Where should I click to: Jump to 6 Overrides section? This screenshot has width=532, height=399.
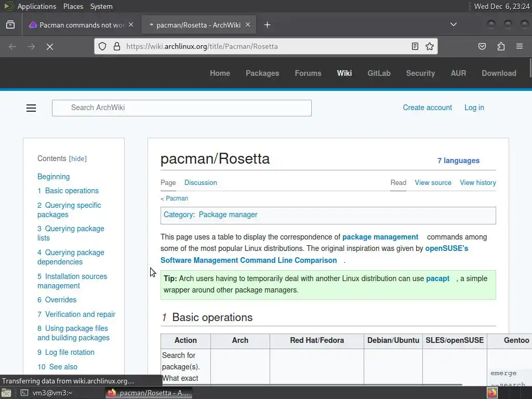(57, 300)
